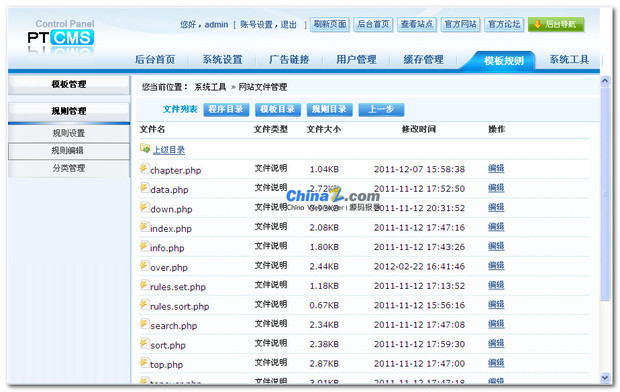Click 编辑 for info.php

pyautogui.click(x=496, y=246)
